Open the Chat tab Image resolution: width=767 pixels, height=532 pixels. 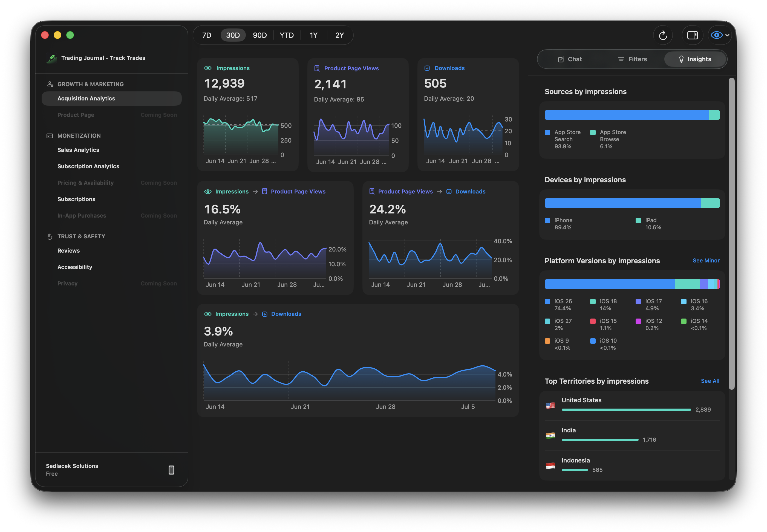(x=570, y=59)
